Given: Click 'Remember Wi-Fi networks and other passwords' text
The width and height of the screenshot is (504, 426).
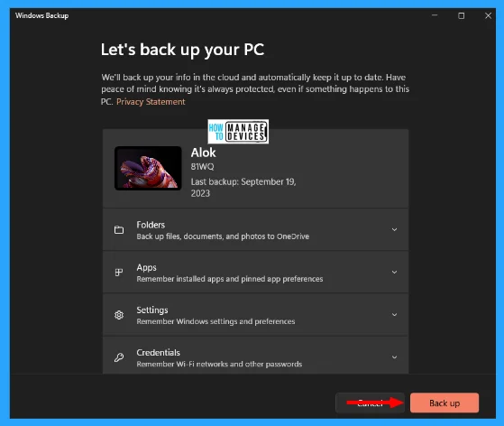Looking at the screenshot, I should point(219,364).
